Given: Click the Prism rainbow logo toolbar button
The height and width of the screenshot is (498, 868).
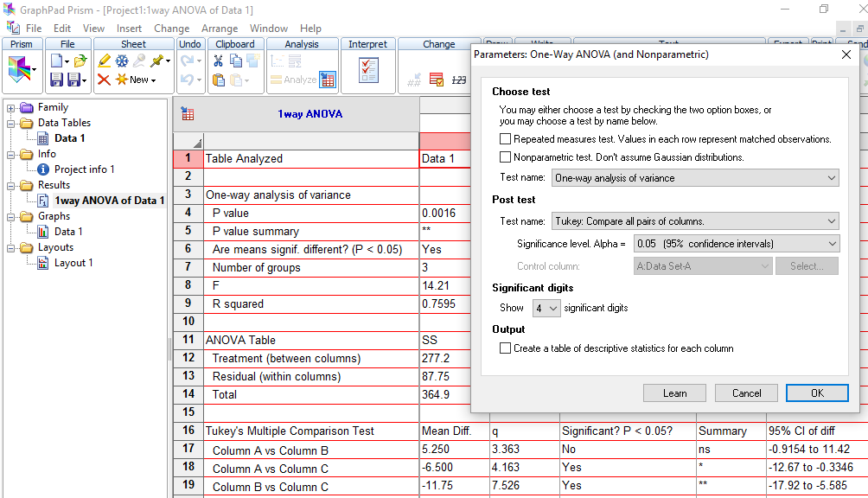Looking at the screenshot, I should 19,70.
